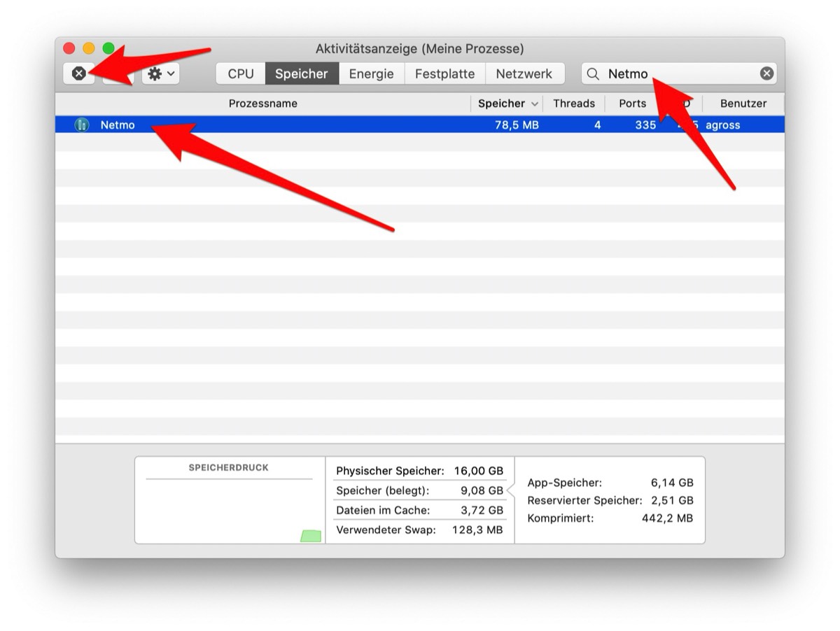Click the 78,5 MB memory value
Screen dimensions: 840x631
tap(517, 125)
